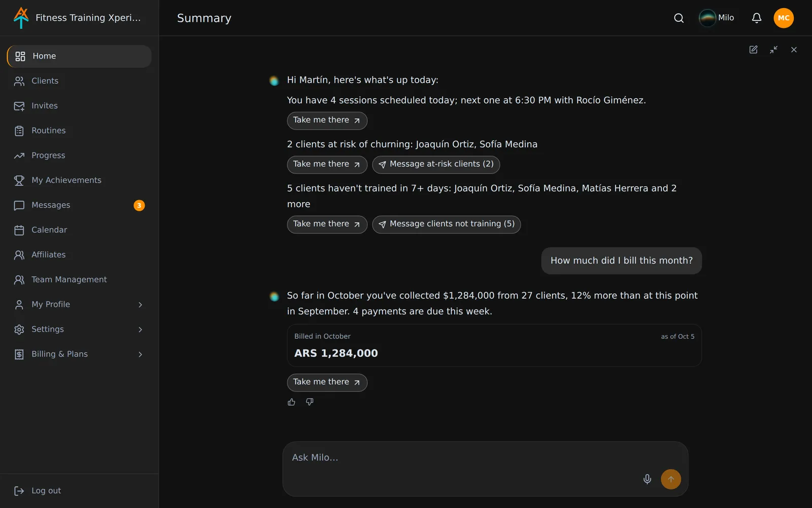The height and width of the screenshot is (508, 812).
Task: Click the Billed in October card
Action: tap(494, 345)
